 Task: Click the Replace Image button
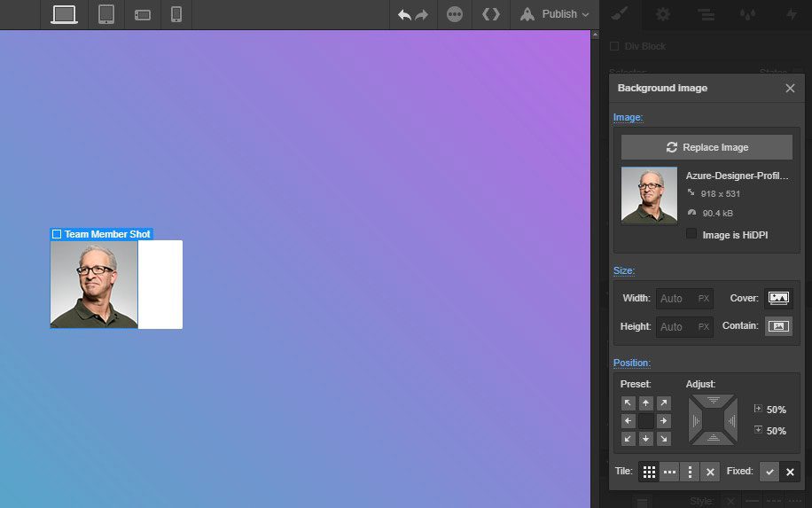pos(707,147)
